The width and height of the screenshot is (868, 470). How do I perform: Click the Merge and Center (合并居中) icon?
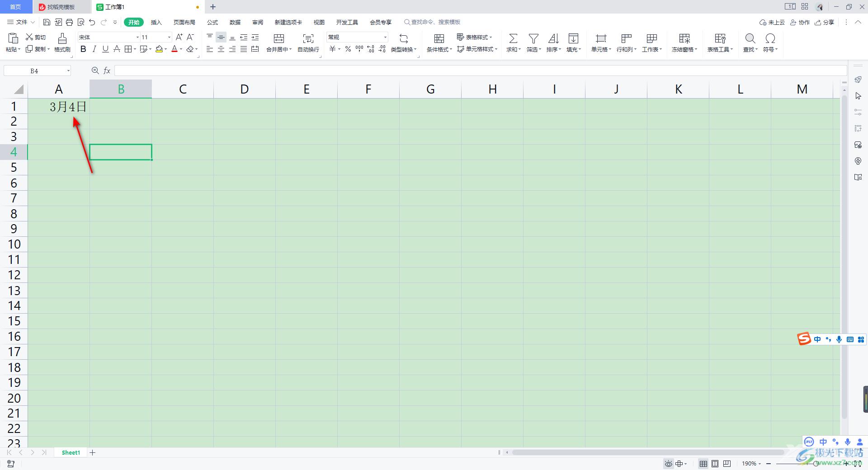coord(279,38)
